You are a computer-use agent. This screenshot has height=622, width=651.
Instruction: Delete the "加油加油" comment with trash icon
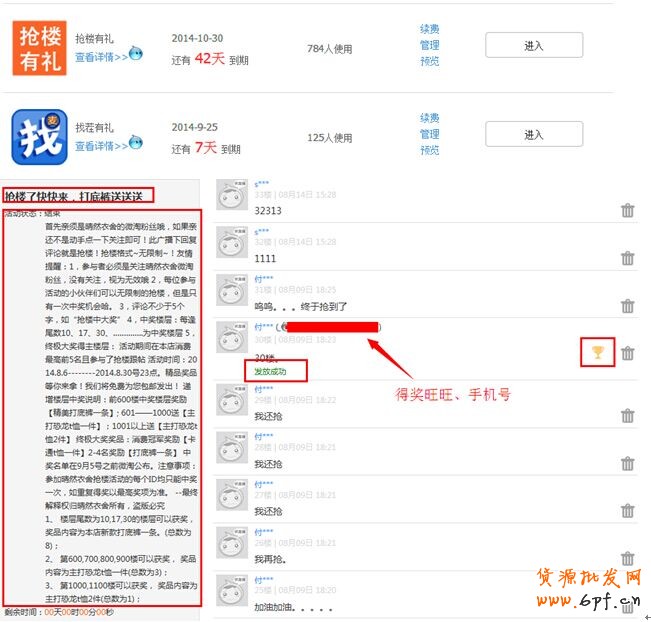pyautogui.click(x=627, y=606)
